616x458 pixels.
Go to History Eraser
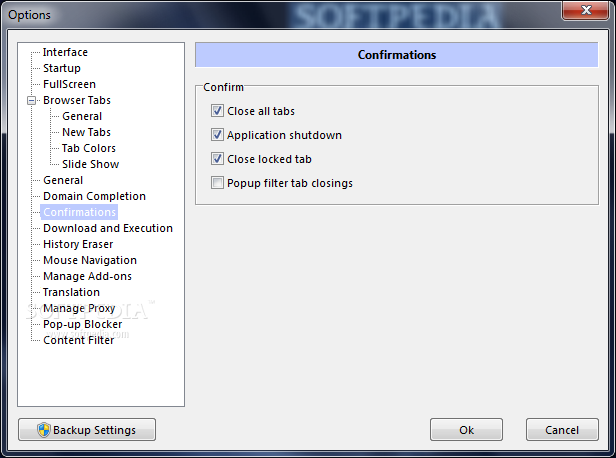pos(78,244)
